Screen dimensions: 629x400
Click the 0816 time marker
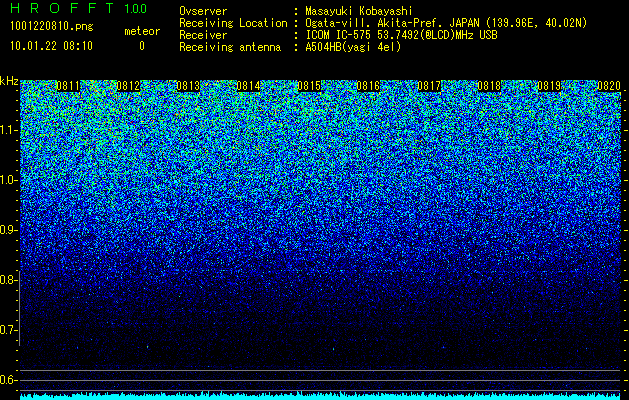click(x=368, y=86)
